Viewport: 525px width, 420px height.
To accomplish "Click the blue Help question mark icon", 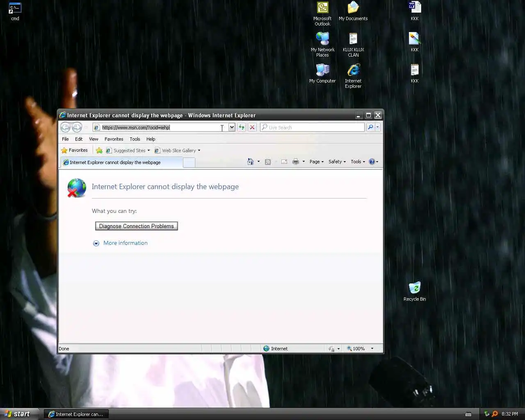I will tap(372, 162).
